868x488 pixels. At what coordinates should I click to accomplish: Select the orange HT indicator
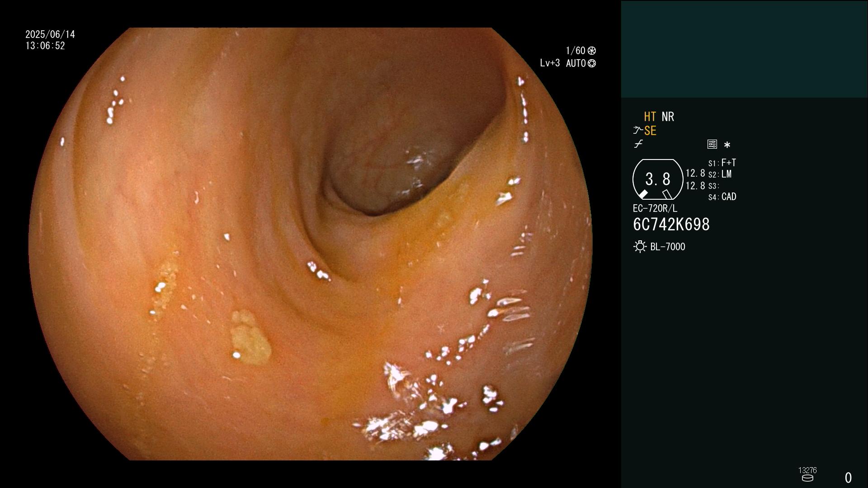[x=650, y=117]
